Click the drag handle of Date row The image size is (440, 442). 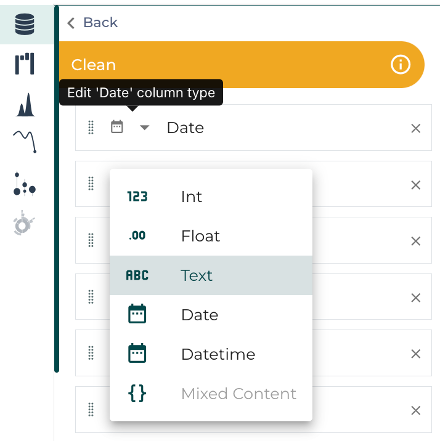(91, 127)
